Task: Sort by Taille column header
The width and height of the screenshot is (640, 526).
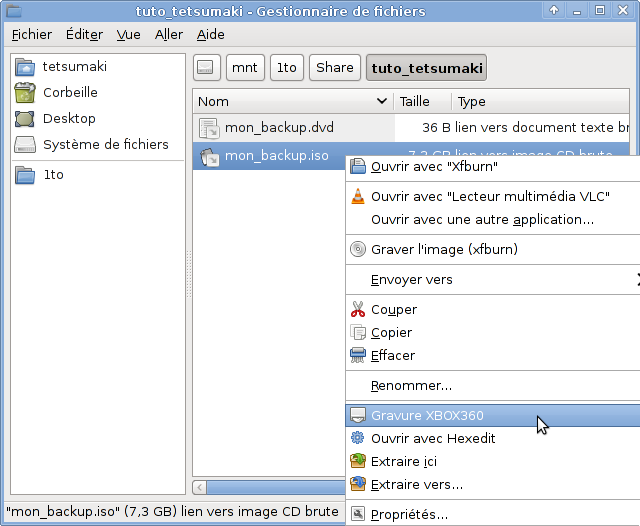Action: (x=423, y=101)
